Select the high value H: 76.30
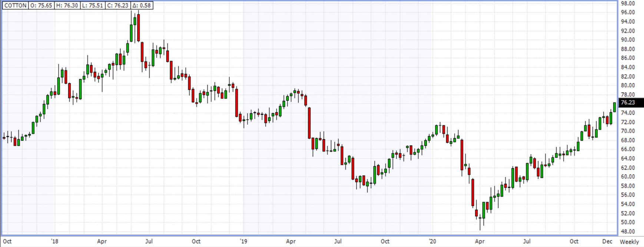Screen dimensions: 644x247 tap(66, 6)
